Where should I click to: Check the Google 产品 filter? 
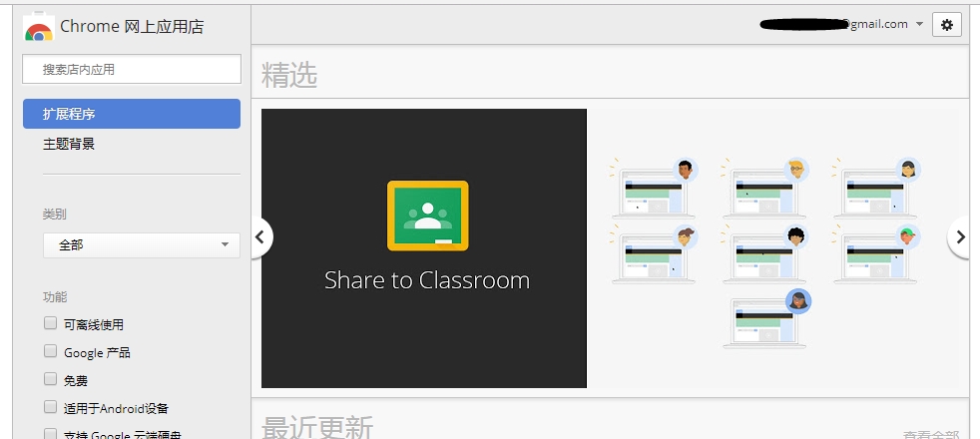point(50,351)
